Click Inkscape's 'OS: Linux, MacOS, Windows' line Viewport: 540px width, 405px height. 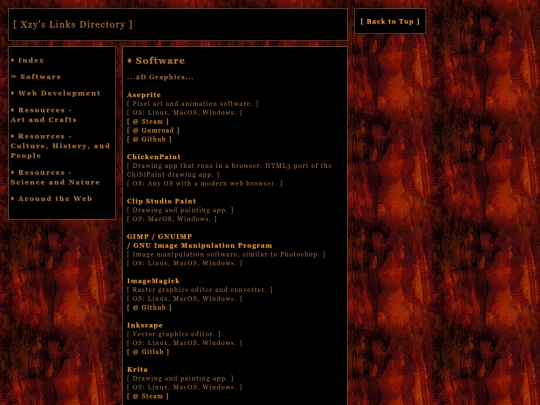185,343
